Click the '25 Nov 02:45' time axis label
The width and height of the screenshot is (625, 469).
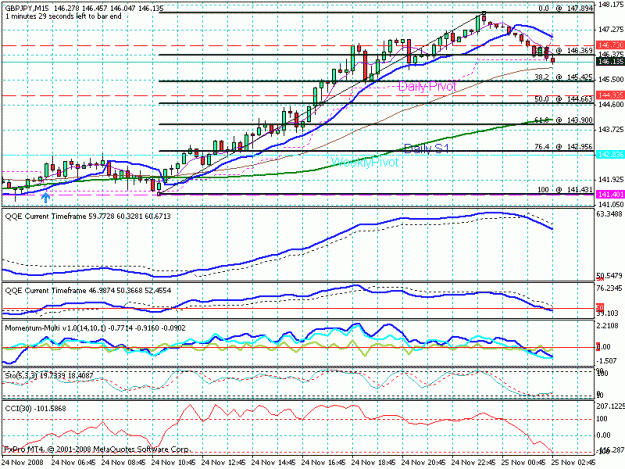click(574, 463)
